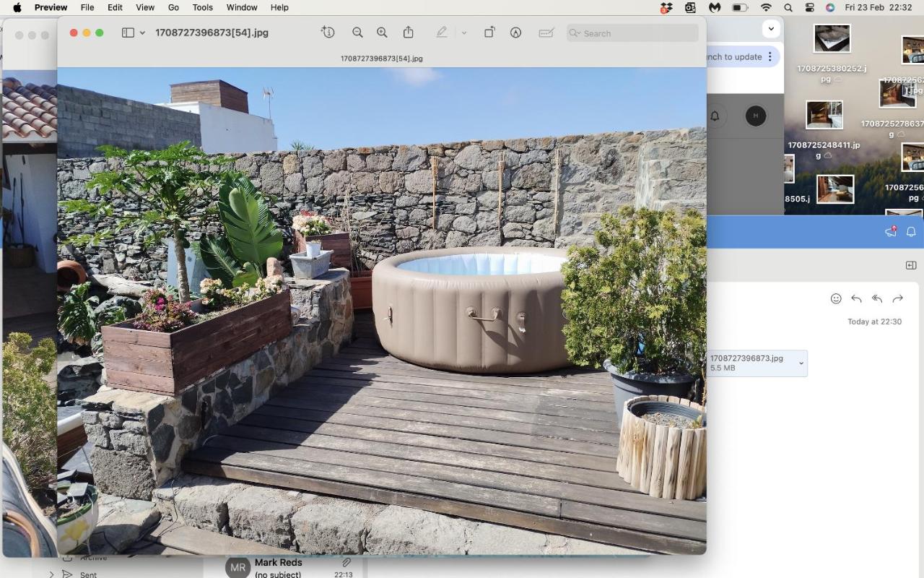
Task: Click the Forward arrow in the email
Action: (x=898, y=298)
